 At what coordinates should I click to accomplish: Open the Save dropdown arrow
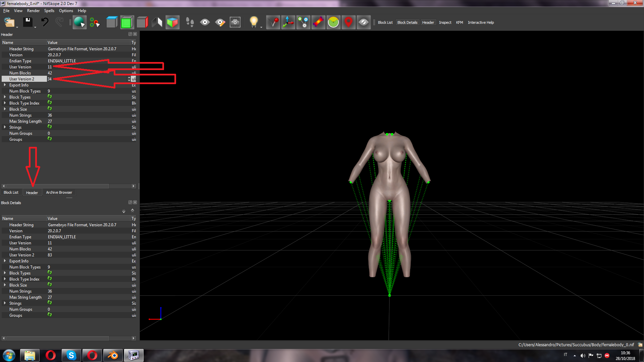click(x=35, y=27)
